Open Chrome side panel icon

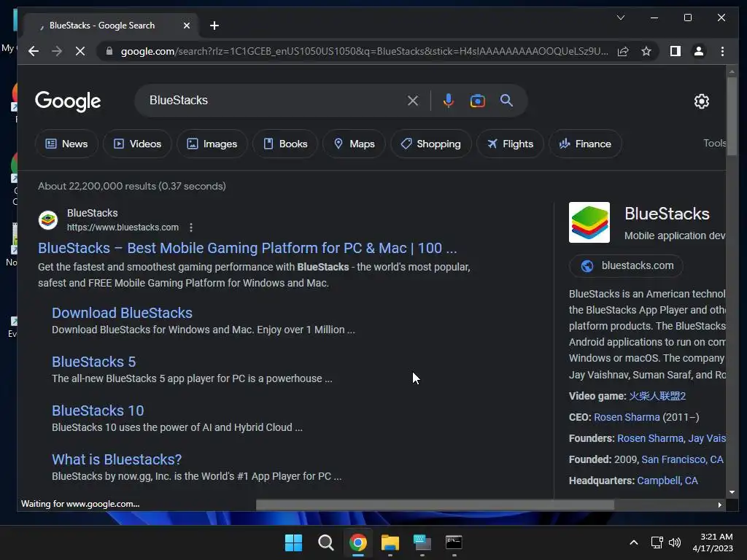point(675,51)
